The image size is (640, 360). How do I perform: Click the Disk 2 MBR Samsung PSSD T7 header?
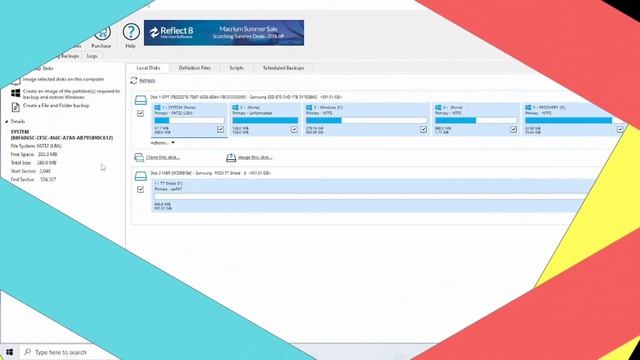tap(210, 173)
